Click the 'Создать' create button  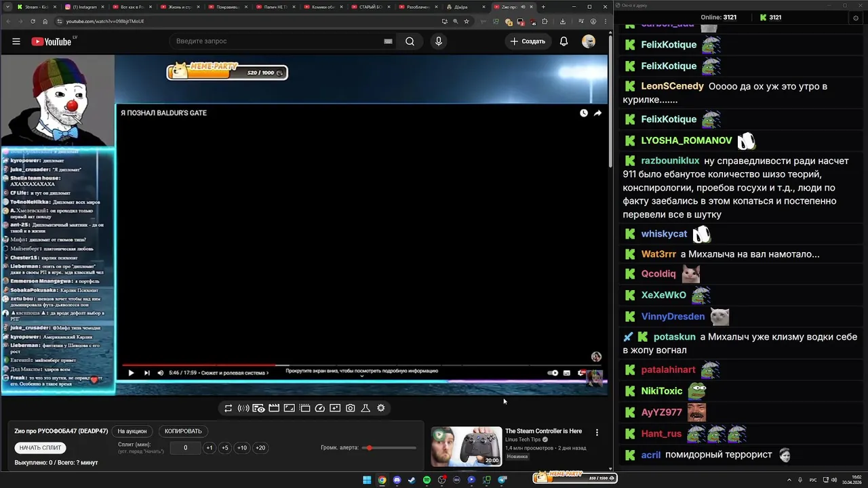click(528, 41)
